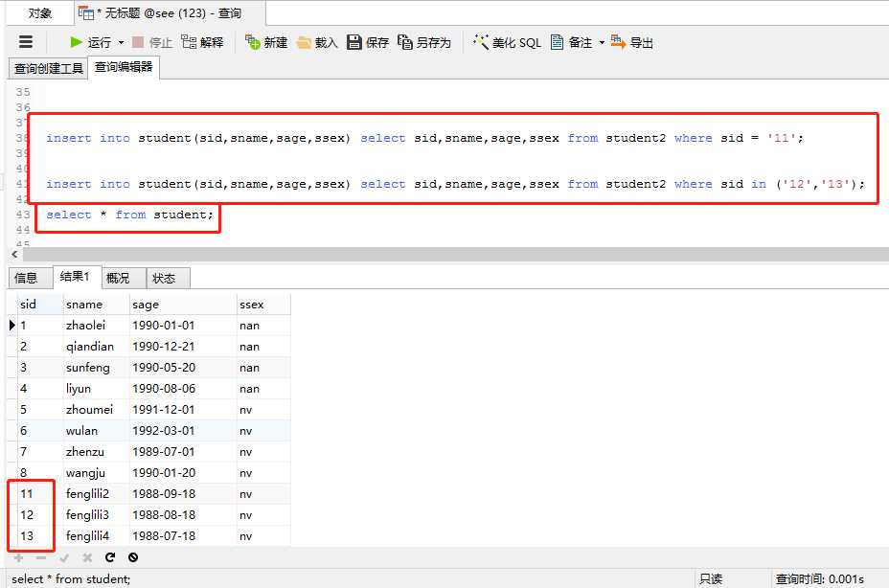Load a file with 载入
The image size is (889, 588).
click(317, 42)
